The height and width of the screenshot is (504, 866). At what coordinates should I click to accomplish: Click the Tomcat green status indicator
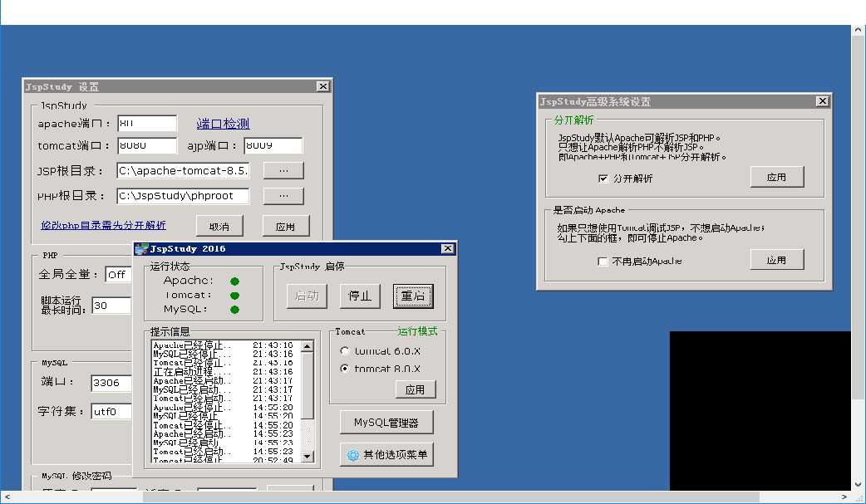[234, 296]
